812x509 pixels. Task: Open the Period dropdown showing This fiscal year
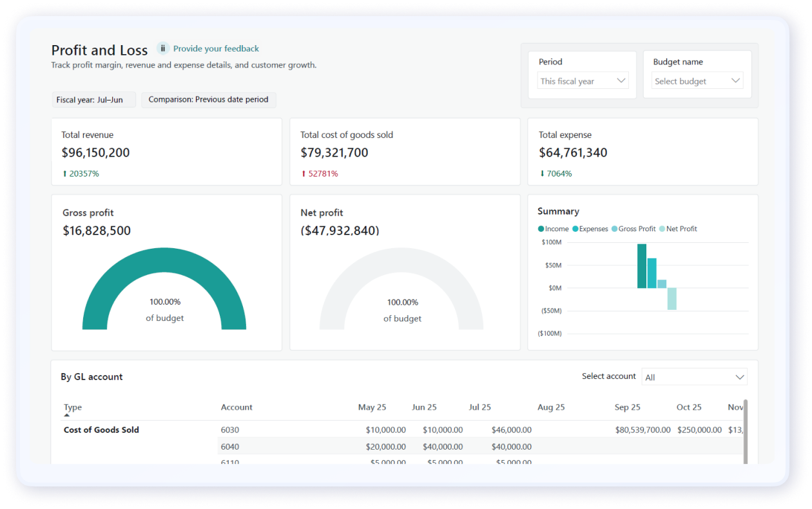(x=583, y=81)
